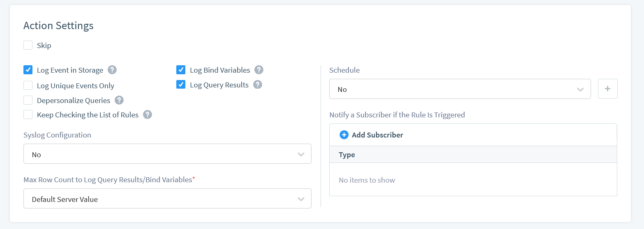Add new schedule with plus button

pyautogui.click(x=608, y=89)
